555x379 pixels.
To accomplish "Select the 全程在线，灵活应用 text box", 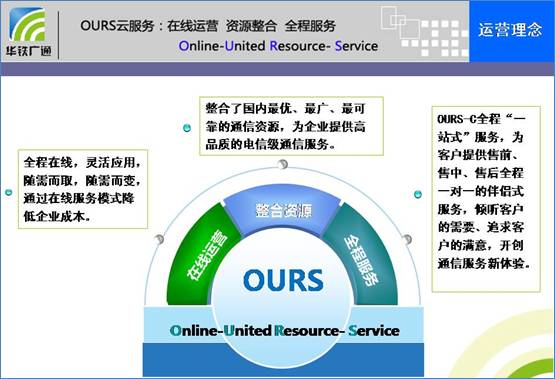I will tap(83, 189).
